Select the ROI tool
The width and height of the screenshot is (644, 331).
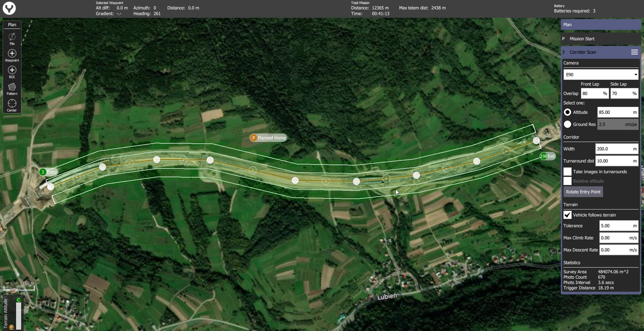[12, 72]
